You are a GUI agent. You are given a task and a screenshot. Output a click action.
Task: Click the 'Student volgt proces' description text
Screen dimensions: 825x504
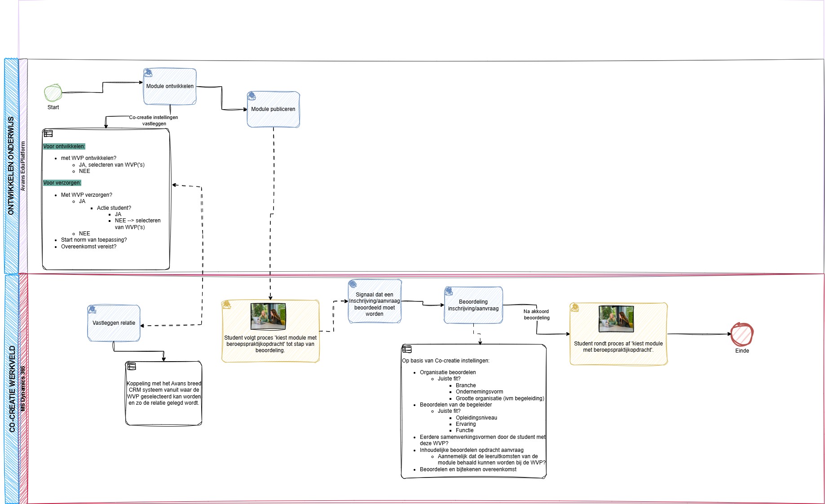click(270, 344)
